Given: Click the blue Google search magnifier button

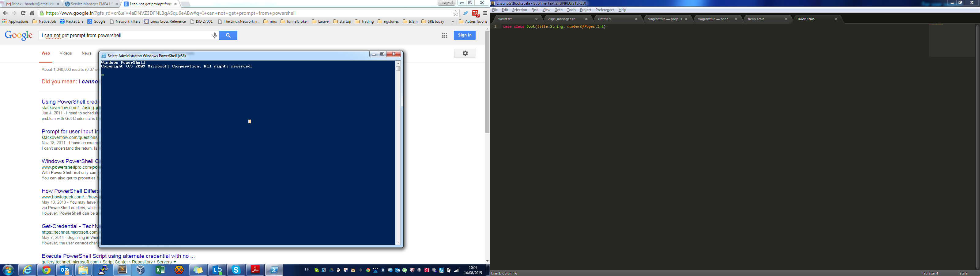Looking at the screenshot, I should pyautogui.click(x=228, y=36).
